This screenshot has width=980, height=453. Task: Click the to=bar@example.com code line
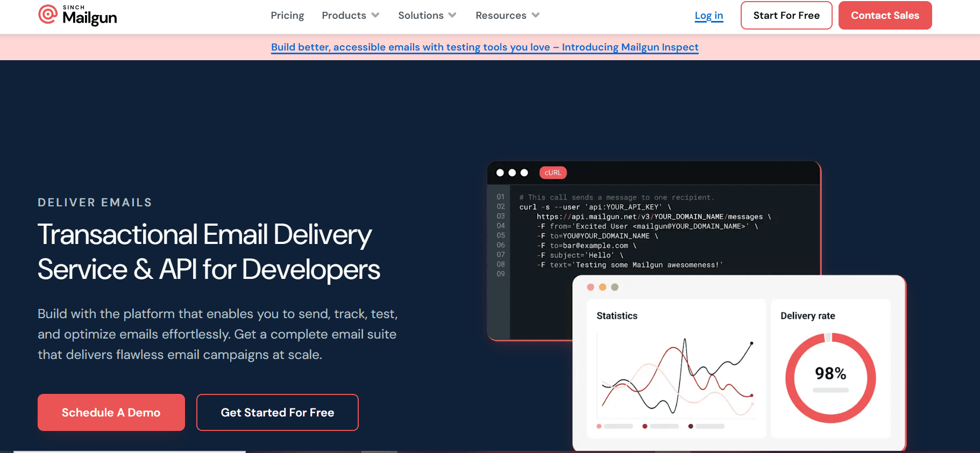pos(586,246)
